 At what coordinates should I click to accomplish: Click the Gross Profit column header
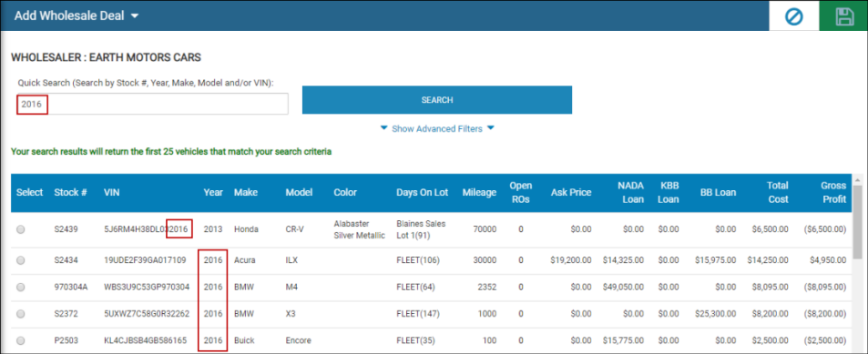tap(833, 192)
